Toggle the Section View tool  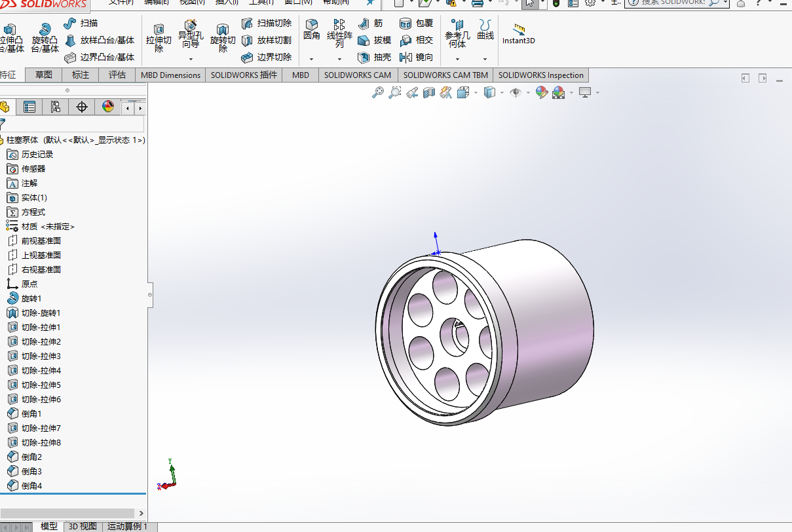tap(429, 93)
